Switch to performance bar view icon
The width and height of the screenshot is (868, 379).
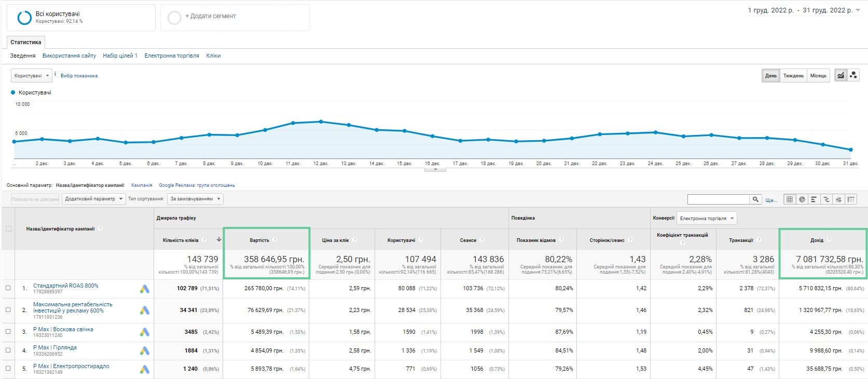coord(814,199)
